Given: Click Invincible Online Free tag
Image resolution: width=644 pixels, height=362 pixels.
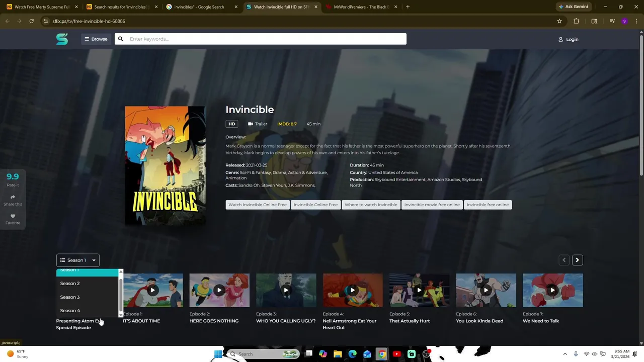Looking at the screenshot, I should click(x=315, y=205).
